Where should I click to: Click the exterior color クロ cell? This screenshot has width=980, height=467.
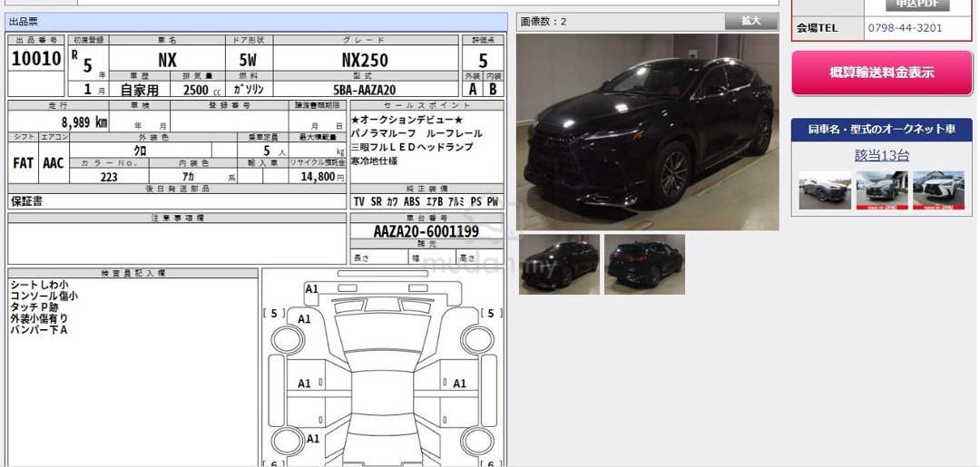141,151
